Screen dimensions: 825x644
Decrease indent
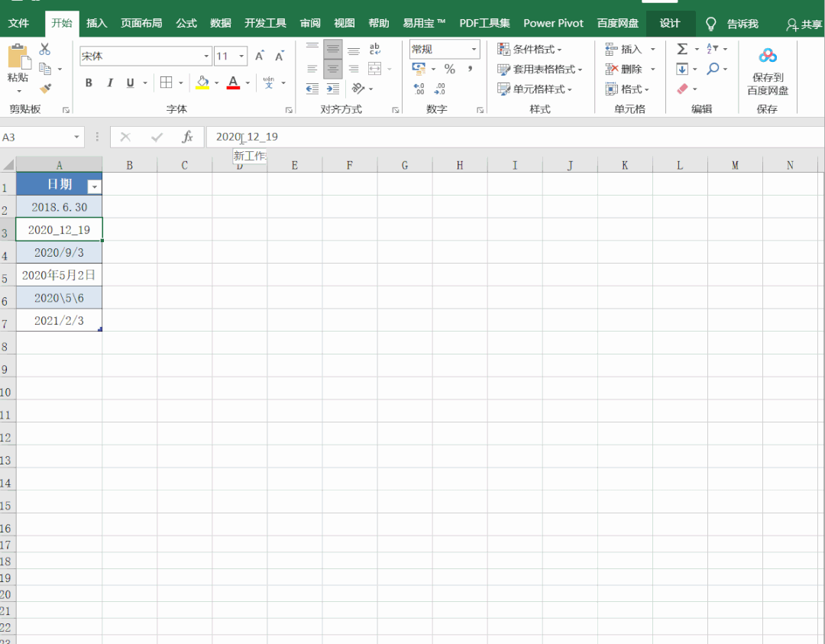[312, 89]
